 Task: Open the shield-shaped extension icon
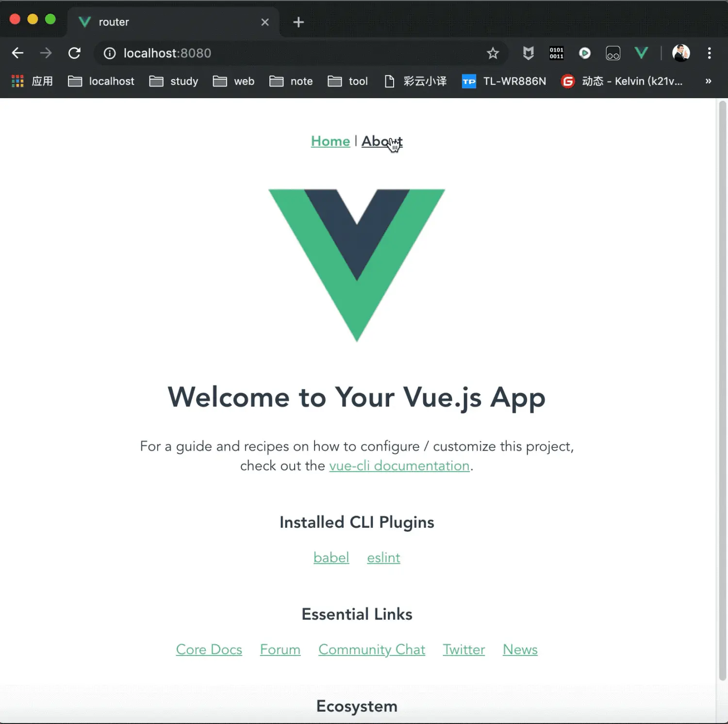[528, 53]
